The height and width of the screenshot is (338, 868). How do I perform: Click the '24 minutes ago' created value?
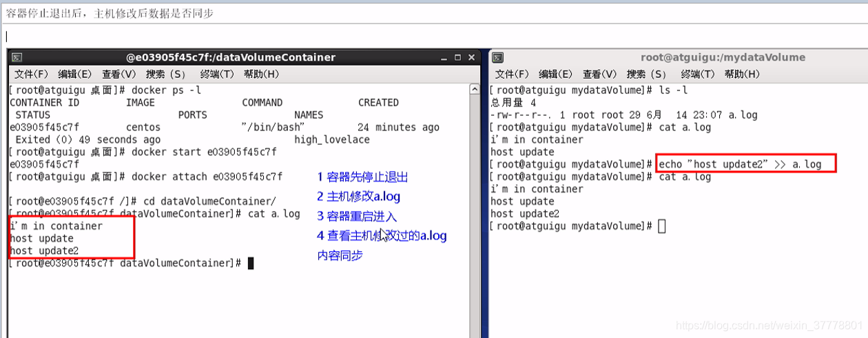click(398, 128)
